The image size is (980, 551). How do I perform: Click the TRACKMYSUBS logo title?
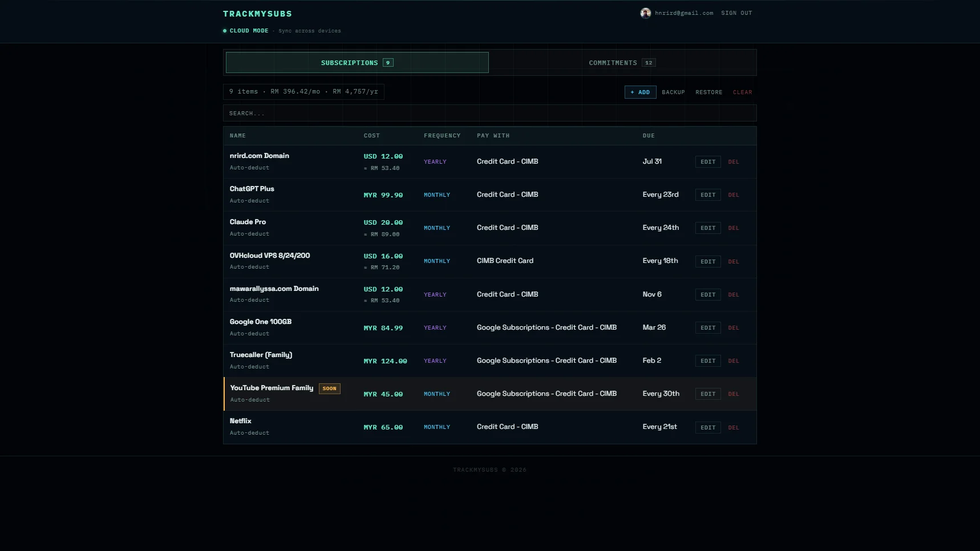[257, 14]
